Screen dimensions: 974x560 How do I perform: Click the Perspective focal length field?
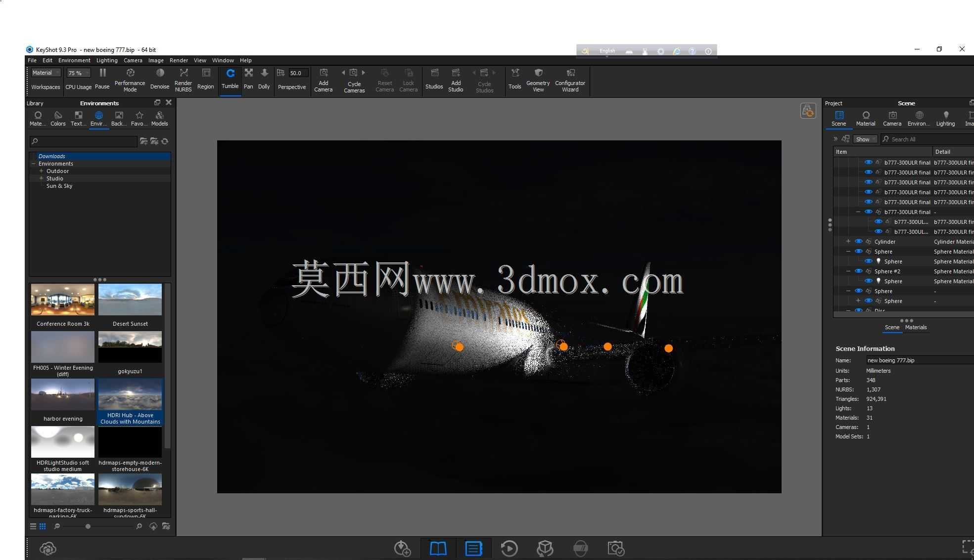point(298,73)
